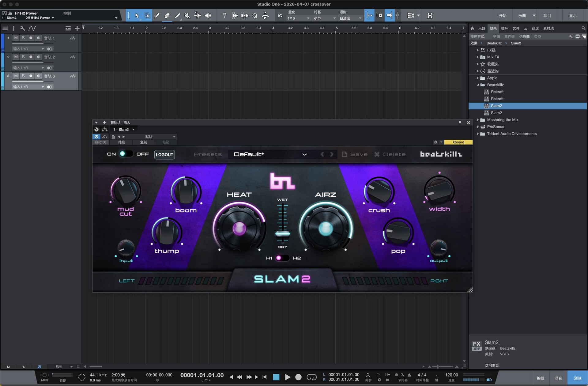Open the 素材池 browser tab
588x386 pixels.
coord(548,28)
